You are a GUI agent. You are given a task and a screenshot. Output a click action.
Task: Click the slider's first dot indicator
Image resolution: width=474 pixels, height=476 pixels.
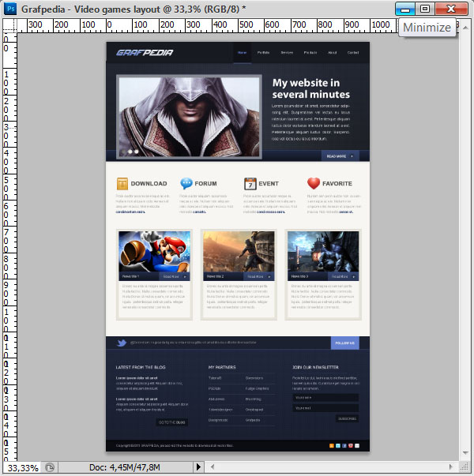click(x=123, y=152)
